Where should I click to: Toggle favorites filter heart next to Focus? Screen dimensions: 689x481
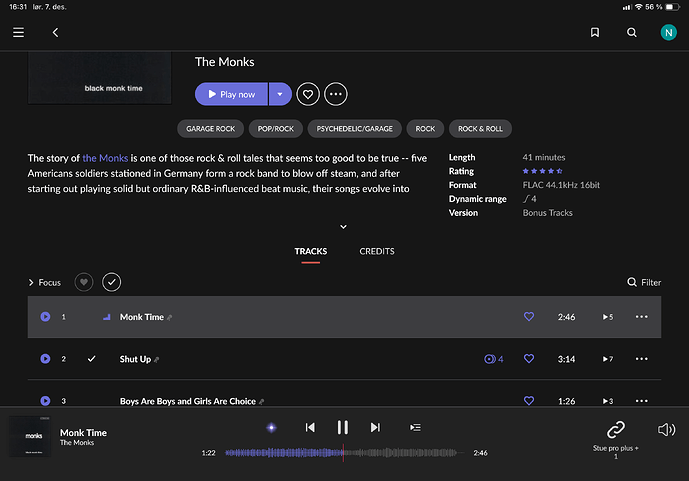click(x=83, y=282)
